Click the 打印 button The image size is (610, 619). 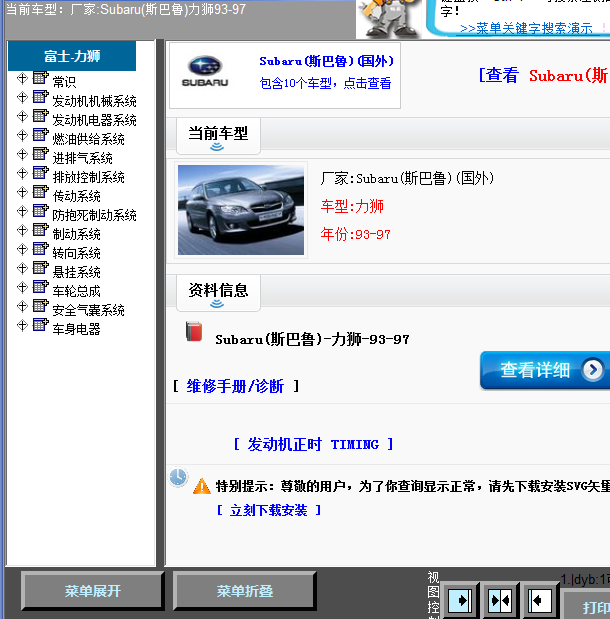click(x=586, y=606)
